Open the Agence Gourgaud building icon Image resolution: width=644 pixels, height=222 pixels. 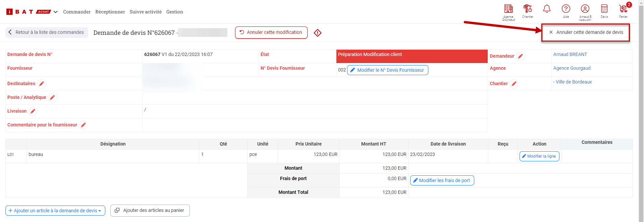point(508,9)
